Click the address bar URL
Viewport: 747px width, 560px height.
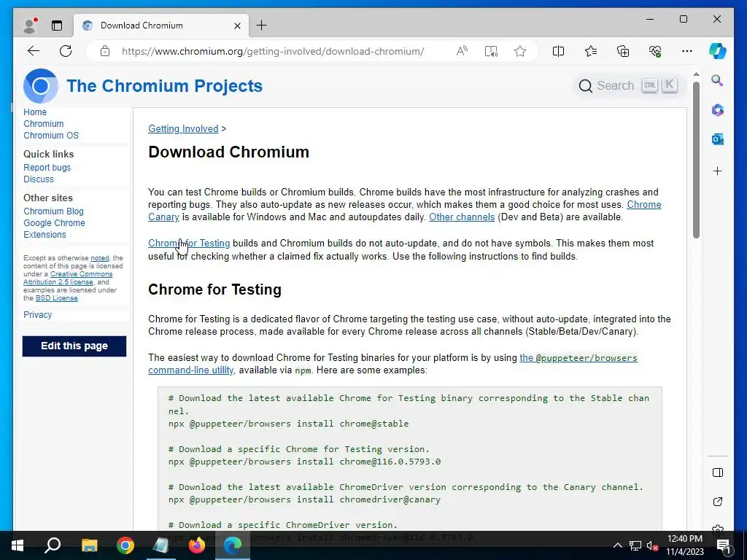(x=273, y=52)
